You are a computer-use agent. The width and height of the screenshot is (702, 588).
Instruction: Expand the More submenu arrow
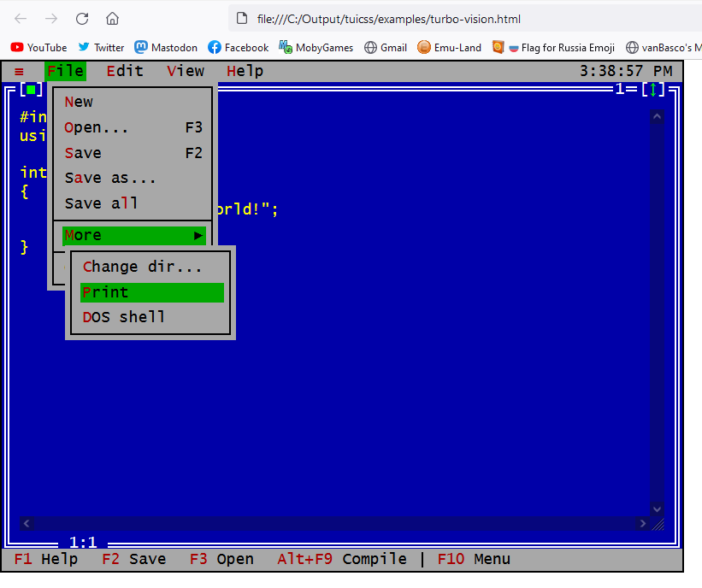(198, 236)
